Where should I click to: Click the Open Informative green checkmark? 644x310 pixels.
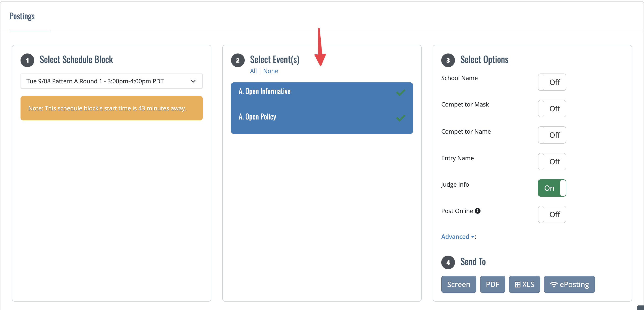pos(400,92)
